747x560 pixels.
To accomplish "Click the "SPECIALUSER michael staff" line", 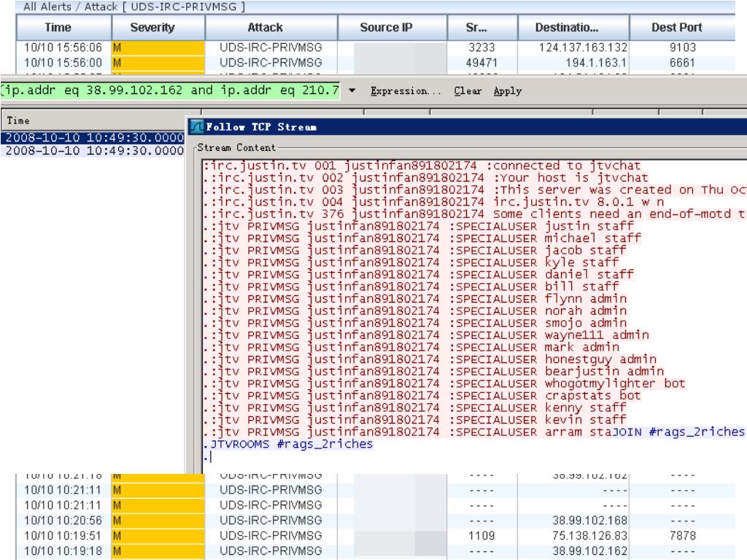I will pos(422,238).
